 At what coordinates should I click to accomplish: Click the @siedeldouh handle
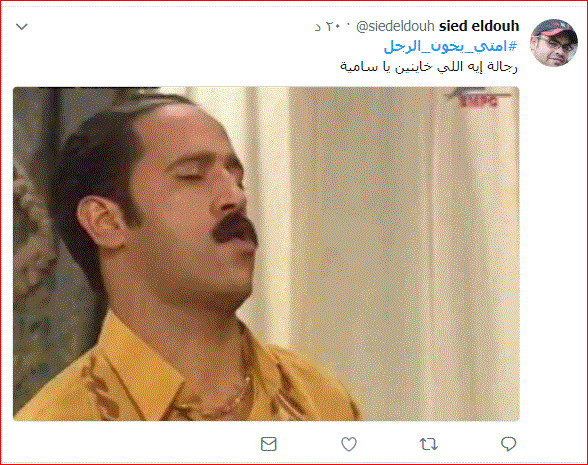point(395,27)
